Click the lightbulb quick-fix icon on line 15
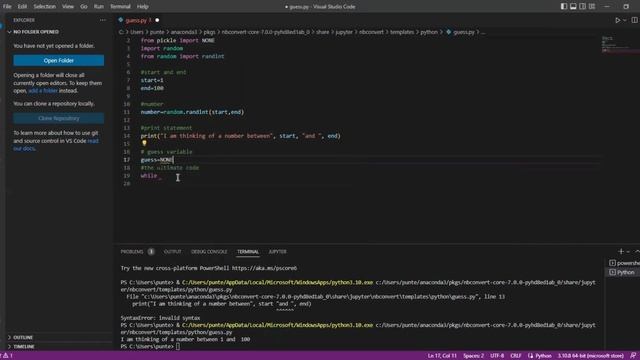The height and width of the screenshot is (360, 640). pos(144,143)
